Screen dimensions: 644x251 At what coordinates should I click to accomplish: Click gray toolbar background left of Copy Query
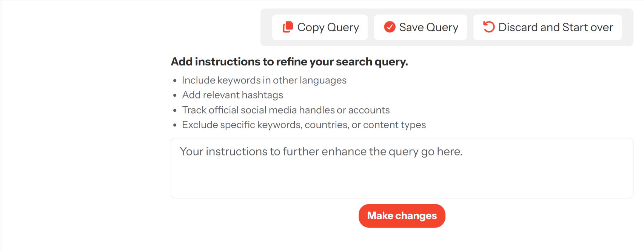[x=266, y=27]
